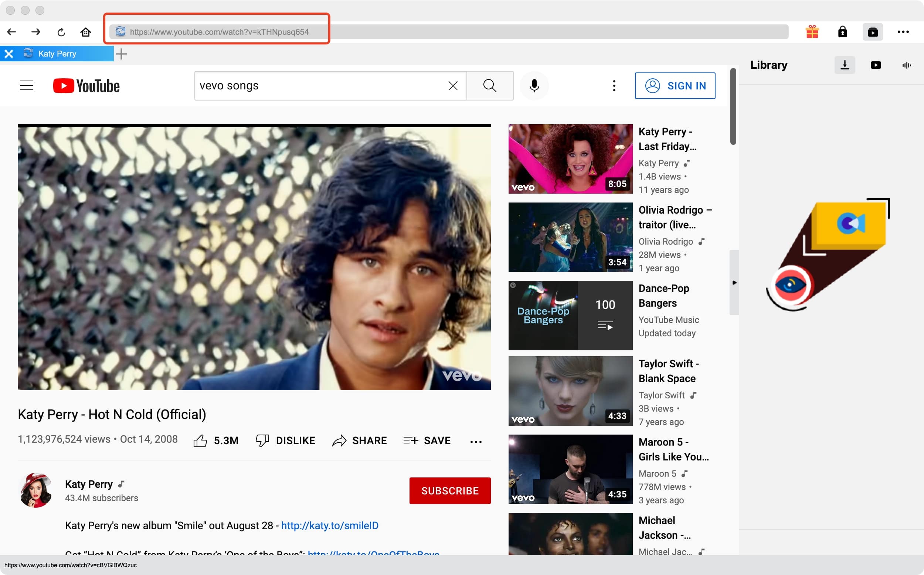Reload the current page
Image resolution: width=924 pixels, height=575 pixels.
[61, 32]
